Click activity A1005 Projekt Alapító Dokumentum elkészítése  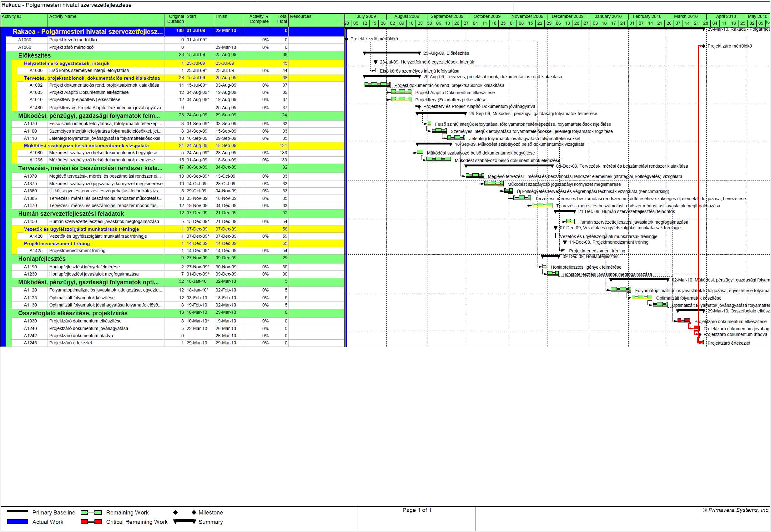click(x=181, y=92)
